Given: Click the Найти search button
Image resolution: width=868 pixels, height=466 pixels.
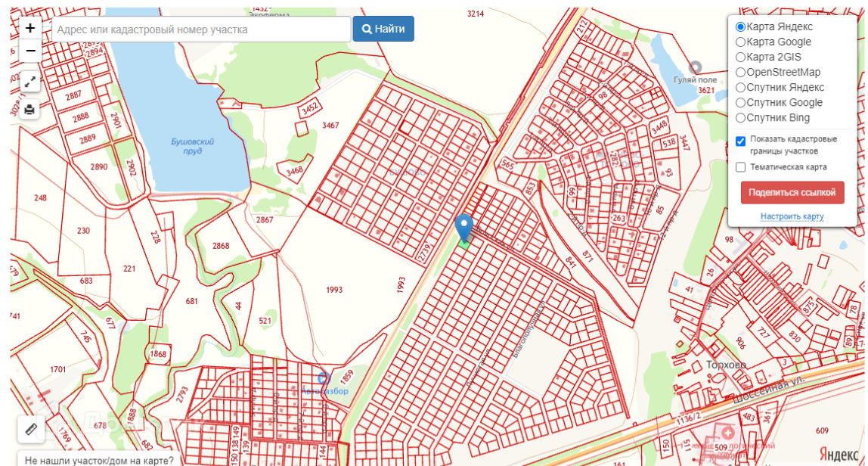Looking at the screenshot, I should [x=383, y=29].
